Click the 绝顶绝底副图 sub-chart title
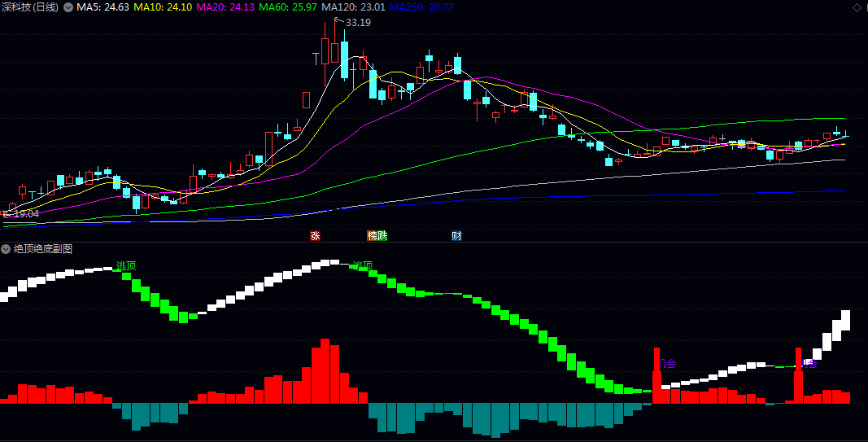 click(x=43, y=249)
